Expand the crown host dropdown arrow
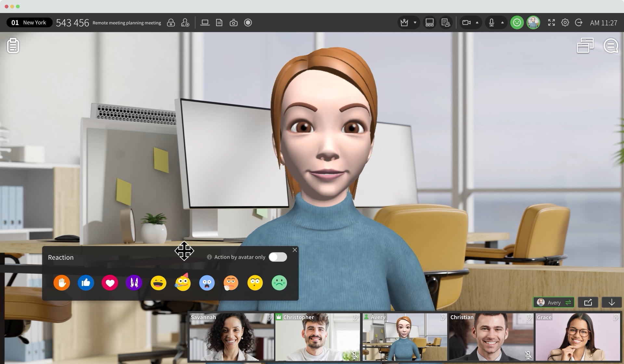Image resolution: width=624 pixels, height=364 pixels. click(415, 22)
